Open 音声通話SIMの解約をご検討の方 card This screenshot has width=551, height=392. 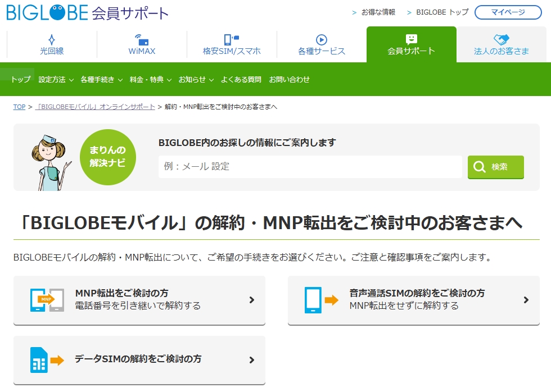414,300
